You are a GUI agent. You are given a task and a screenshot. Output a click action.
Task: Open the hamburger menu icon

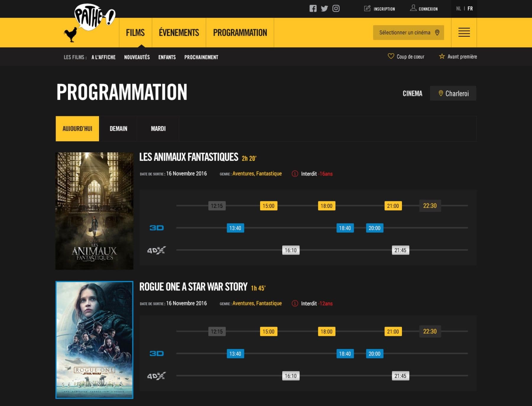click(464, 32)
